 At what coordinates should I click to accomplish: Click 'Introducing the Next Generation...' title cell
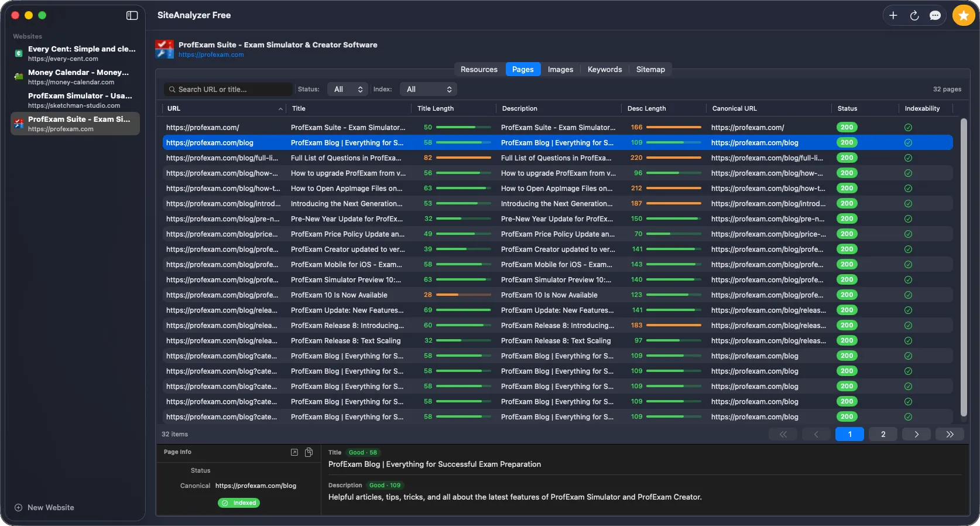347,203
